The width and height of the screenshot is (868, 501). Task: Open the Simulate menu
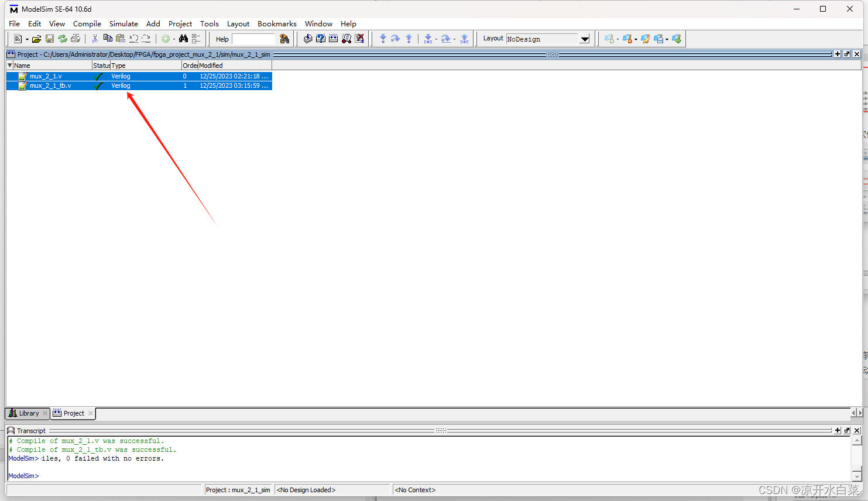(x=123, y=24)
